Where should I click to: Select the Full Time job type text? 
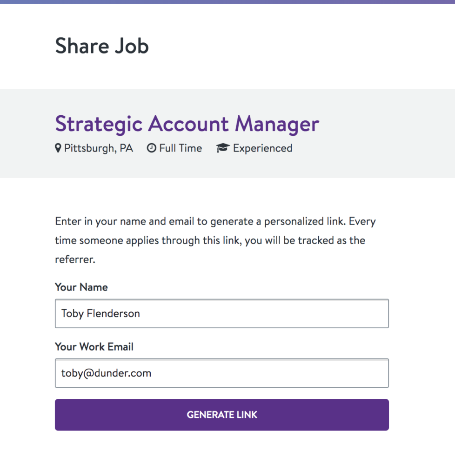point(181,148)
